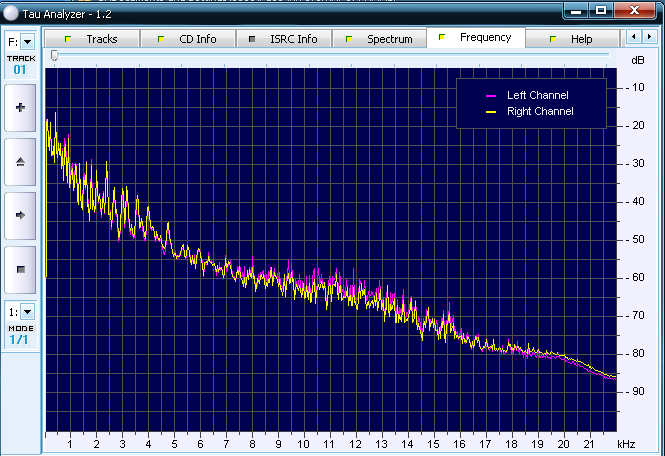Click the mode 1/1 display
The height and width of the screenshot is (456, 665).
point(19,339)
